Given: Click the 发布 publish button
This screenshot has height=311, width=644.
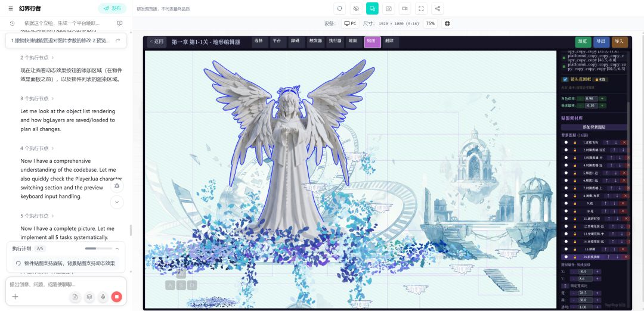Looking at the screenshot, I should tap(112, 8).
